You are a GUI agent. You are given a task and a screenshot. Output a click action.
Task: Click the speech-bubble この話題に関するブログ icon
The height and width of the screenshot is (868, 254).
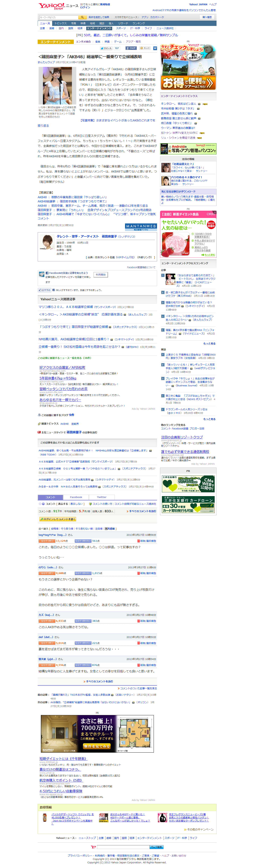tap(39, 415)
